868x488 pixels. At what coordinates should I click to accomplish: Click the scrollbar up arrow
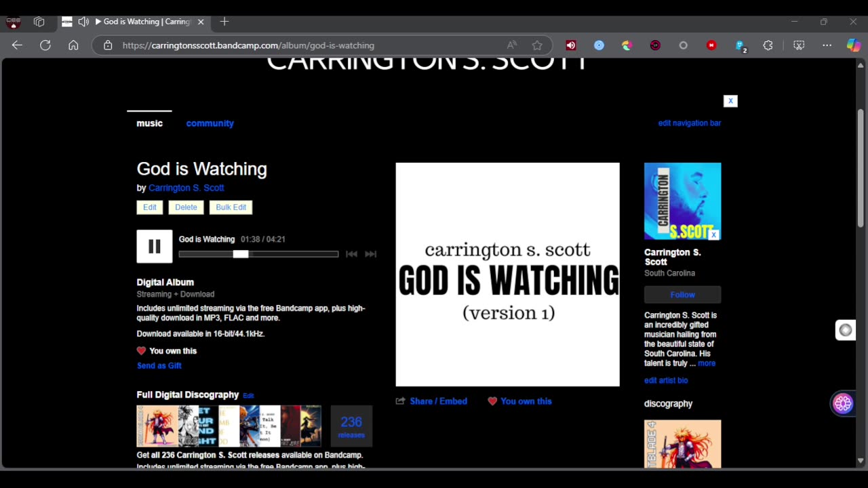point(860,66)
